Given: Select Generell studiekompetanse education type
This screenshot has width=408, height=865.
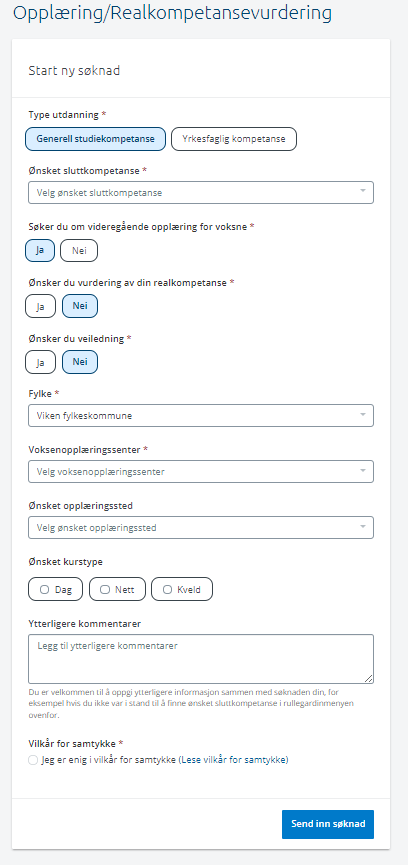Looking at the screenshot, I should [95, 139].
